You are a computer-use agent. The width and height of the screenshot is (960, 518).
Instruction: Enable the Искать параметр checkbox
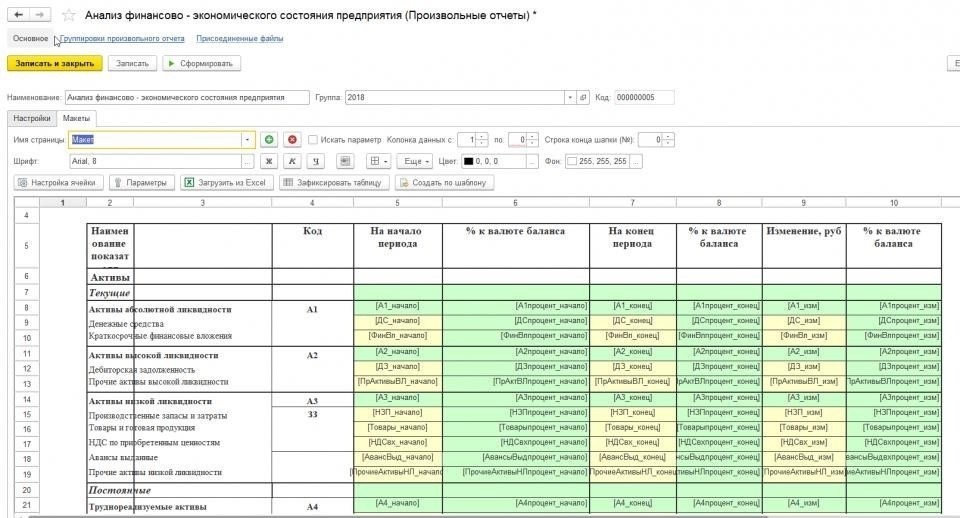[313, 140]
